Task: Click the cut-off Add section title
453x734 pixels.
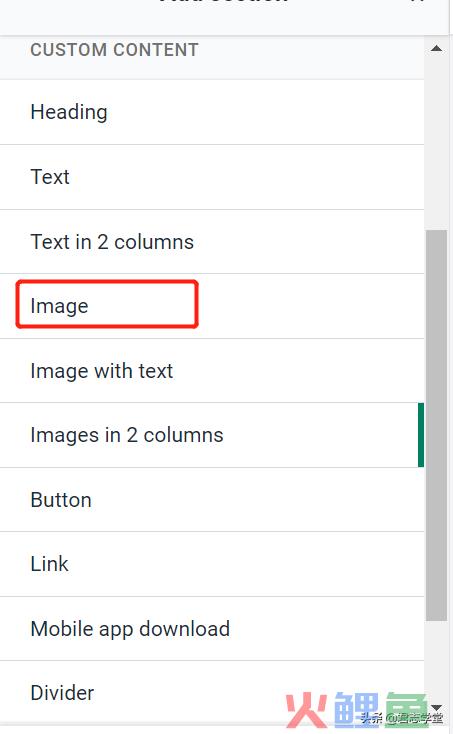Action: [223, 2]
